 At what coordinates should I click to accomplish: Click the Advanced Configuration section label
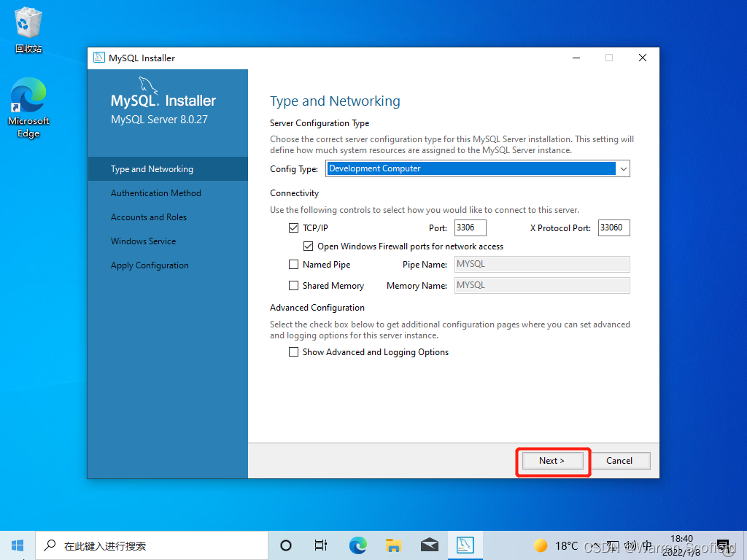point(317,308)
